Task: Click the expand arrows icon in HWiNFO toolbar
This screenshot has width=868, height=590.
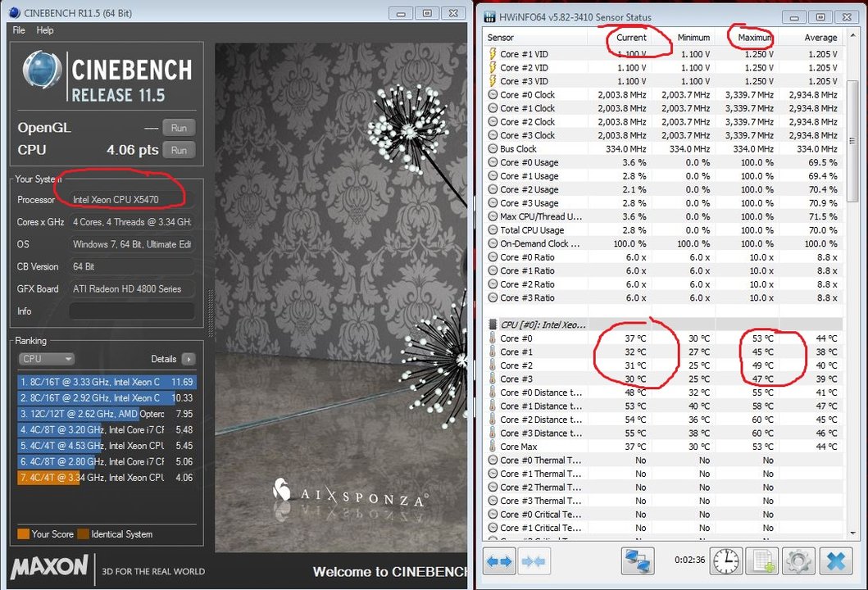Action: coord(499,561)
